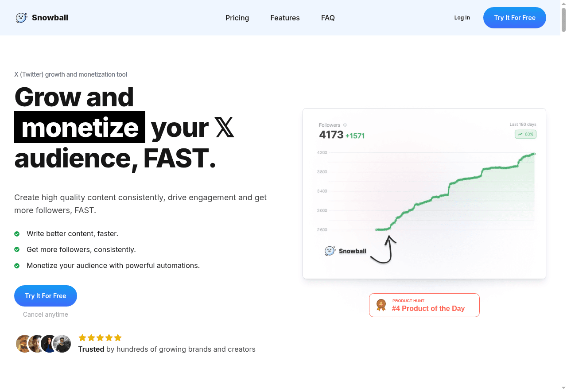567x392 pixels.
Task: Click green checkmark beside Get more followers
Action: click(x=17, y=250)
